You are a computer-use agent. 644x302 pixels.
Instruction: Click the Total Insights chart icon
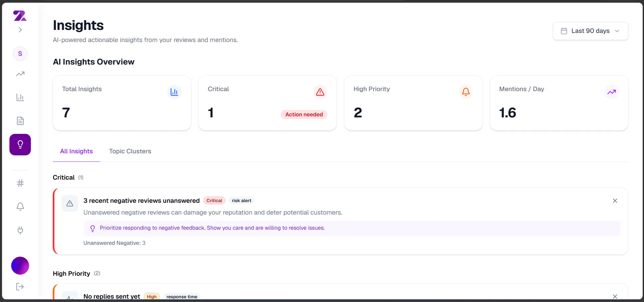pyautogui.click(x=174, y=92)
